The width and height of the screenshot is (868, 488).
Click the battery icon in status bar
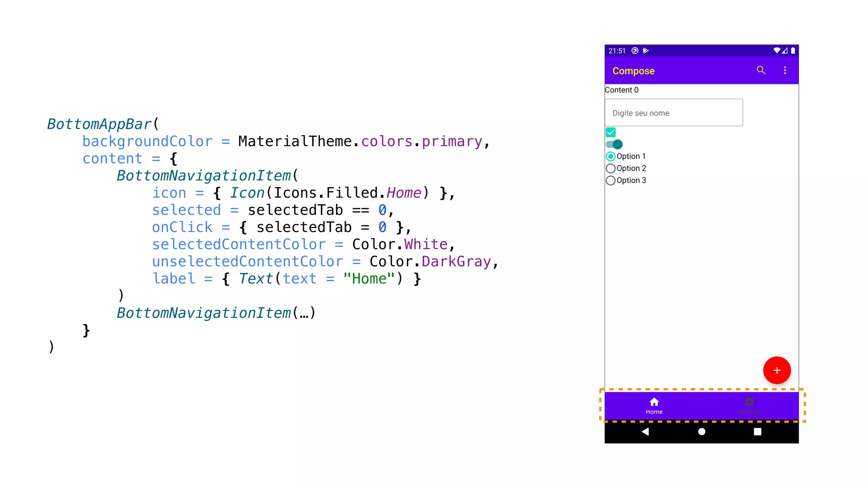(x=793, y=50)
